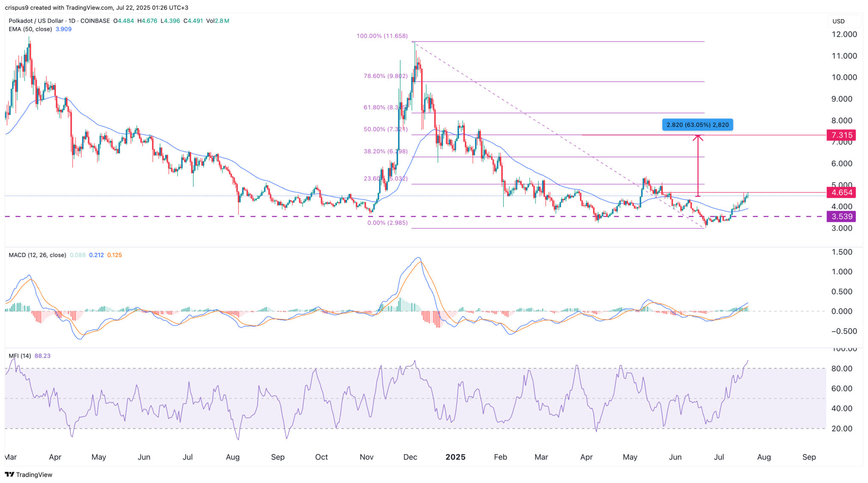Click the purple 3.539 price label
The width and height of the screenshot is (868, 483).
[x=841, y=217]
